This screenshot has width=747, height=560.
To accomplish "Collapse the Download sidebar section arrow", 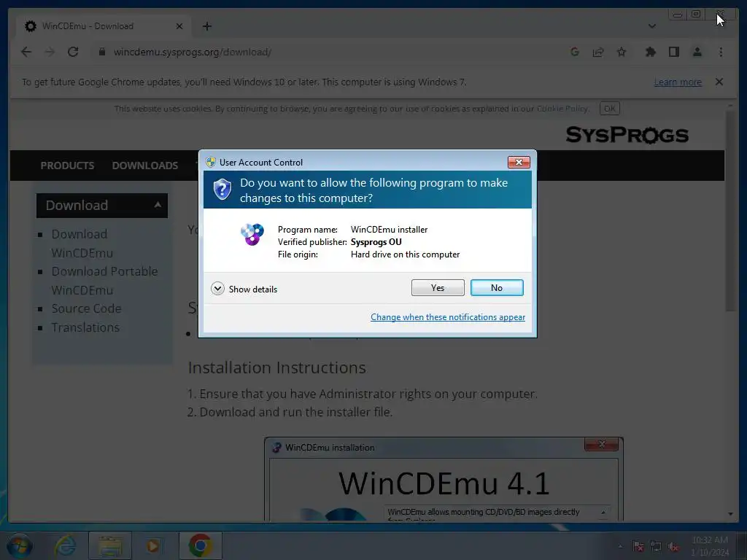I will click(x=158, y=205).
